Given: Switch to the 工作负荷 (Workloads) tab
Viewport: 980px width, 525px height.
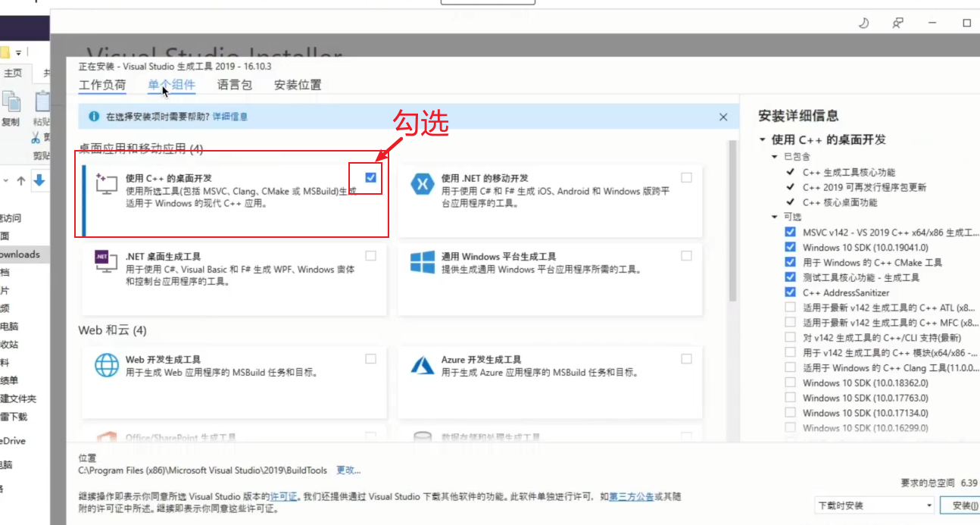Looking at the screenshot, I should pos(102,85).
